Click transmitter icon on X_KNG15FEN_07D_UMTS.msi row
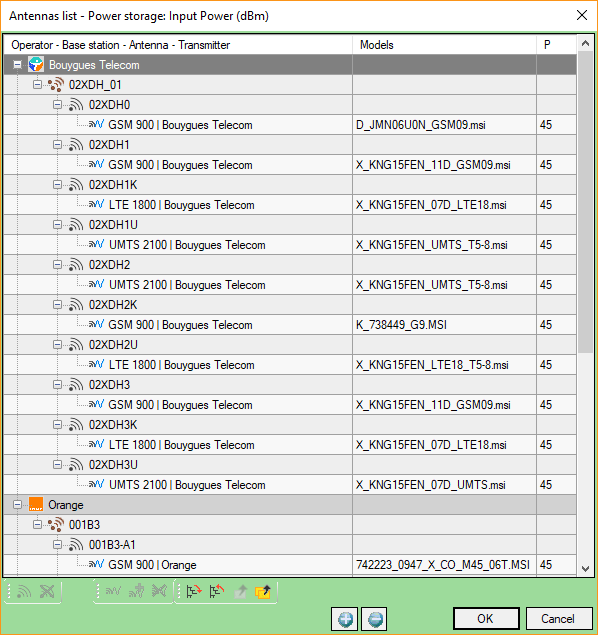This screenshot has height=635, width=598. click(96, 484)
